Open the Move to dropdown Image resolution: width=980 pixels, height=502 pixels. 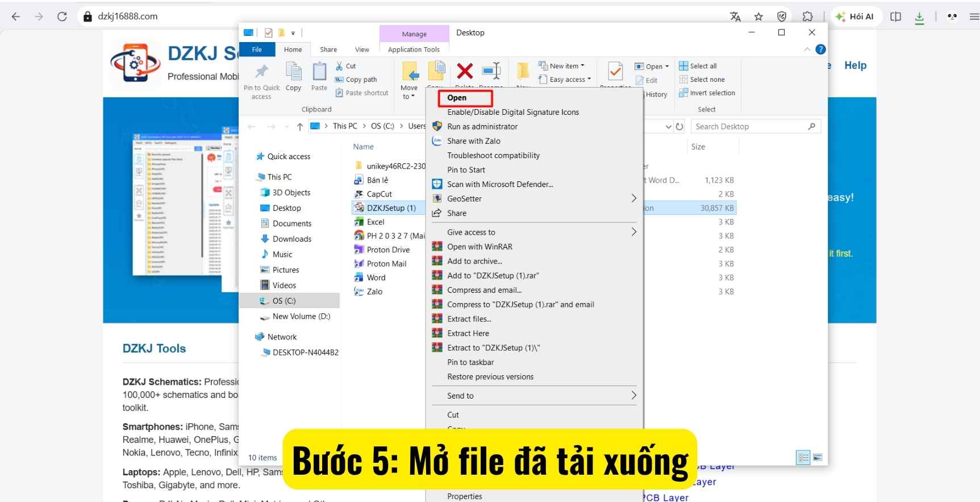(x=409, y=92)
